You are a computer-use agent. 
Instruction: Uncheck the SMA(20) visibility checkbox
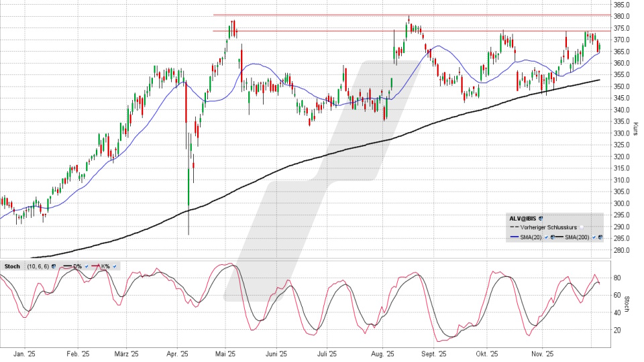(x=546, y=237)
